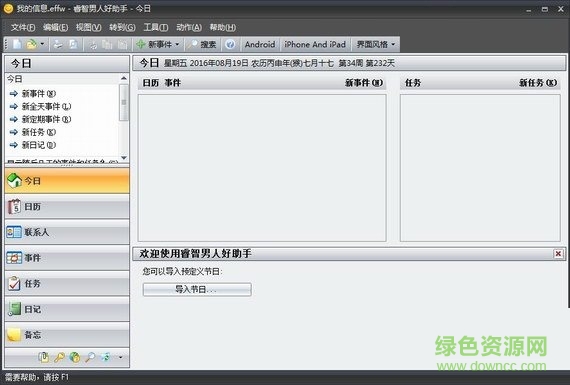Open the 界面风格 dropdown
The image size is (570, 385).
[x=375, y=44]
